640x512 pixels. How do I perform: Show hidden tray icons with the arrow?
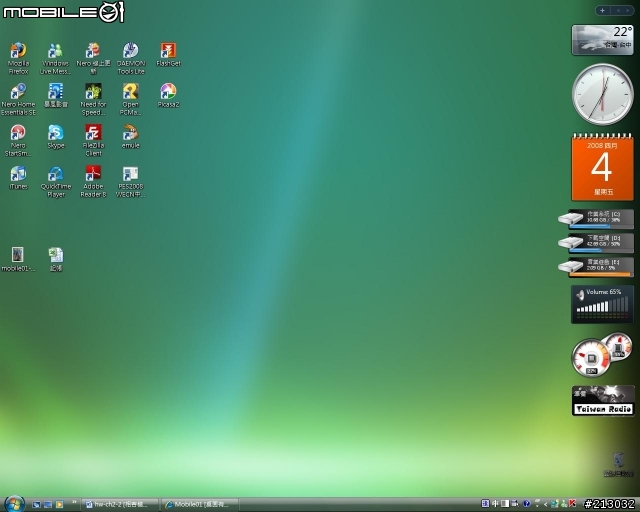546,505
